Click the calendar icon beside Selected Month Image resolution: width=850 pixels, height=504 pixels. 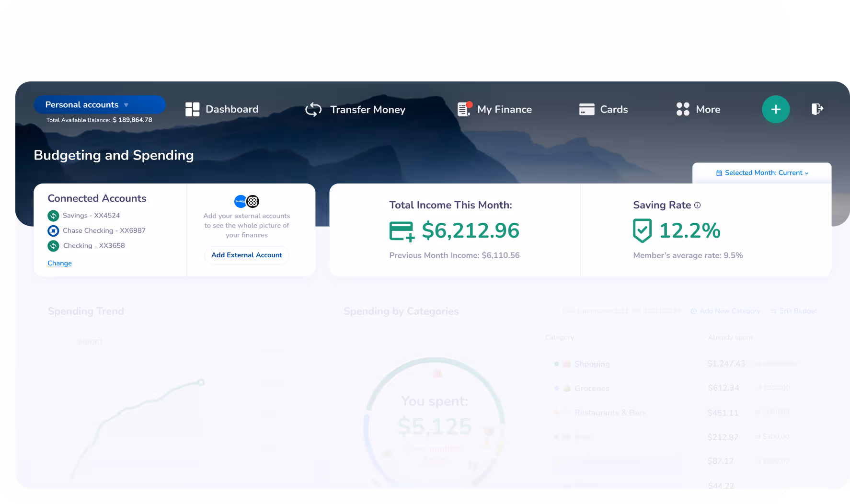(x=719, y=173)
